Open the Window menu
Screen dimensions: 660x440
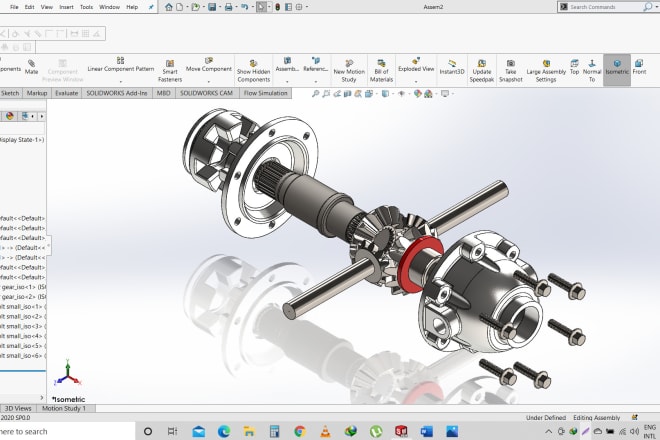click(109, 7)
